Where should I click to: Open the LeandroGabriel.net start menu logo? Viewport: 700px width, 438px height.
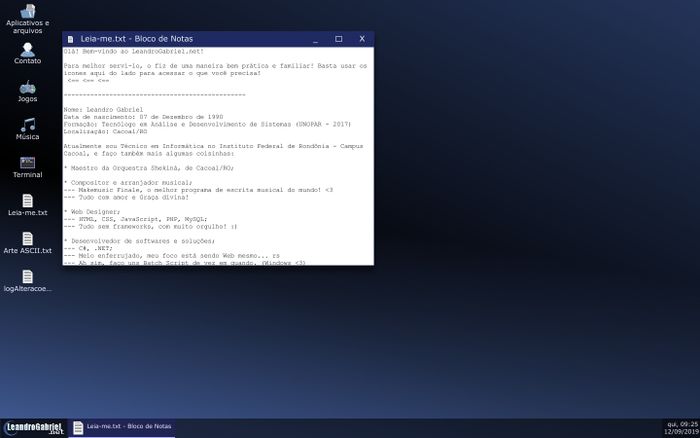(33, 428)
